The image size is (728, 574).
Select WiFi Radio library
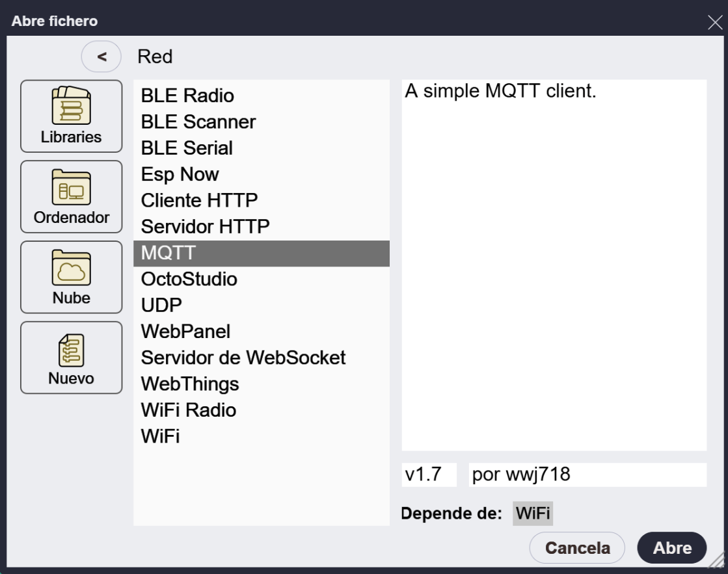(262, 410)
